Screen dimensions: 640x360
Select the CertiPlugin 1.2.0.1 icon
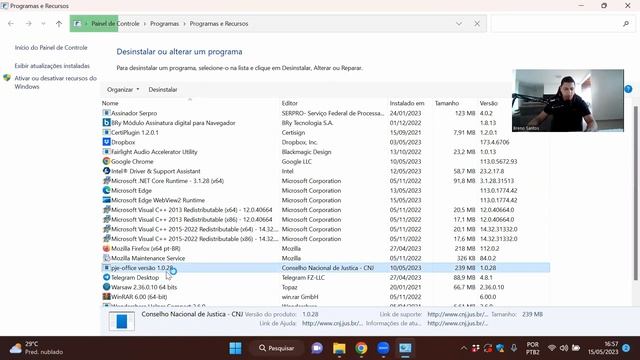tap(107, 132)
